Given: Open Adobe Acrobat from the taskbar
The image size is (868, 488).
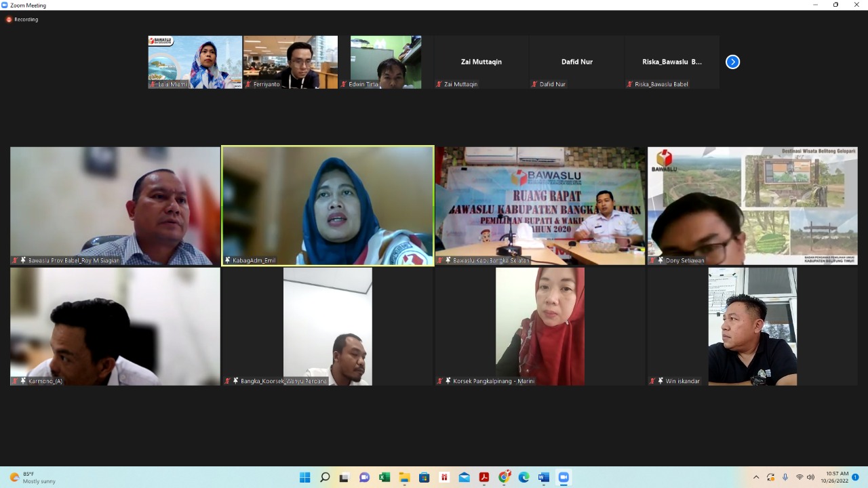Looking at the screenshot, I should coord(484,477).
